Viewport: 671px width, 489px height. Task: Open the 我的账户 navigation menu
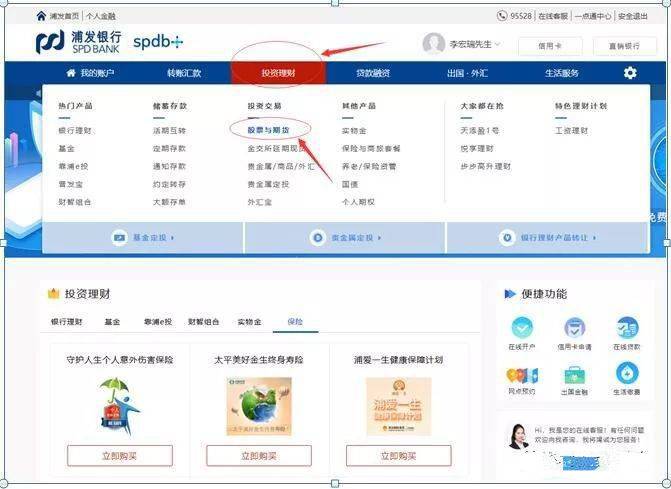(90, 73)
